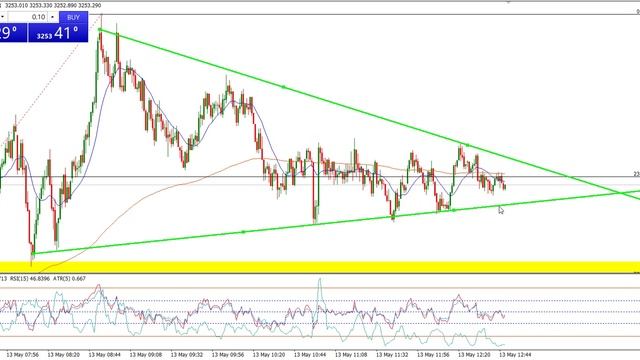Screen dimensions: 640x360
Task: Click the RSI(15) 46.8396 indicator label
Action: 30,279
